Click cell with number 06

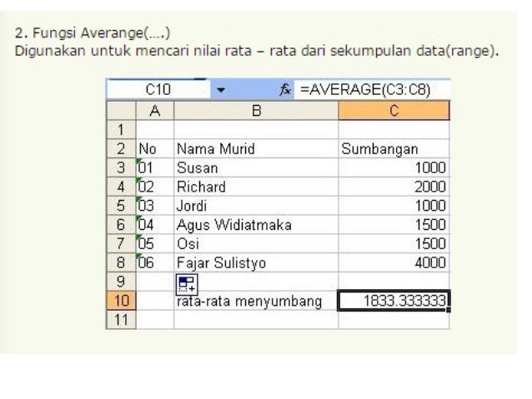(x=155, y=262)
